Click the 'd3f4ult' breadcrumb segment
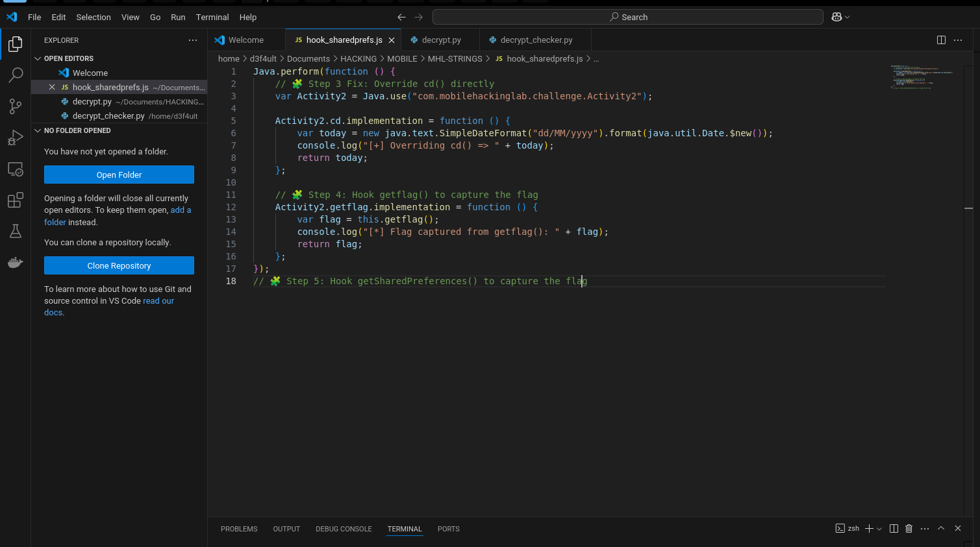 coord(263,58)
